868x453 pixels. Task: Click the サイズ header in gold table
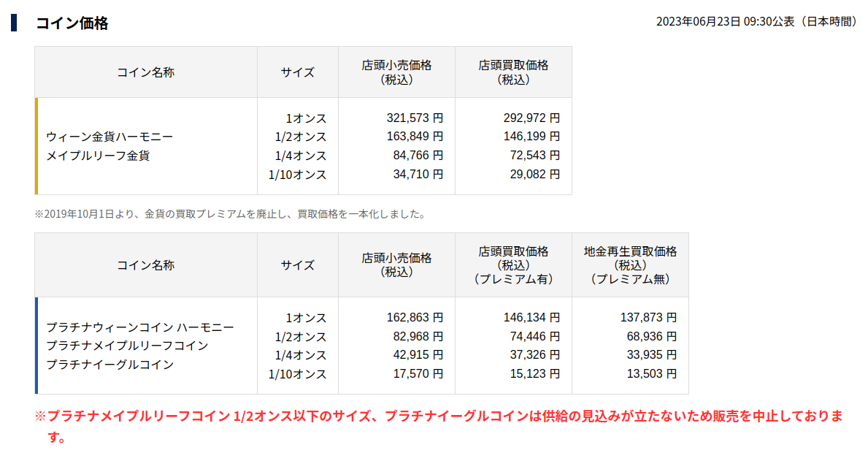point(297,72)
